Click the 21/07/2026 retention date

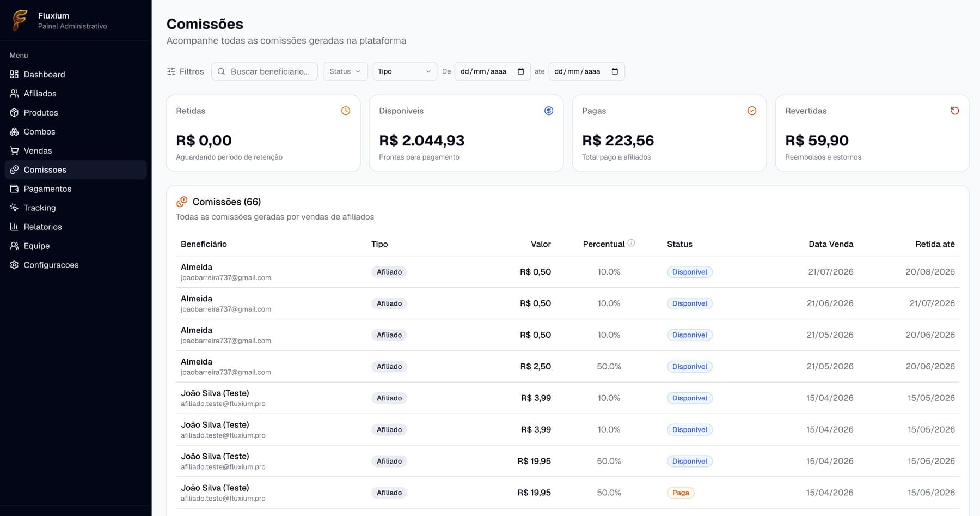[x=932, y=303]
